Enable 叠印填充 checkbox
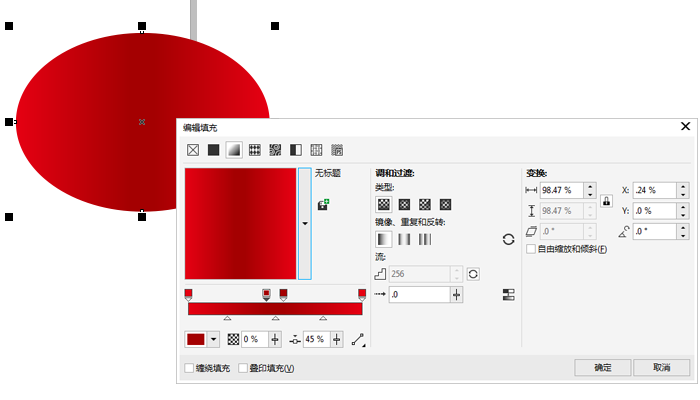Screen dimensions: 700x400 [x=243, y=368]
